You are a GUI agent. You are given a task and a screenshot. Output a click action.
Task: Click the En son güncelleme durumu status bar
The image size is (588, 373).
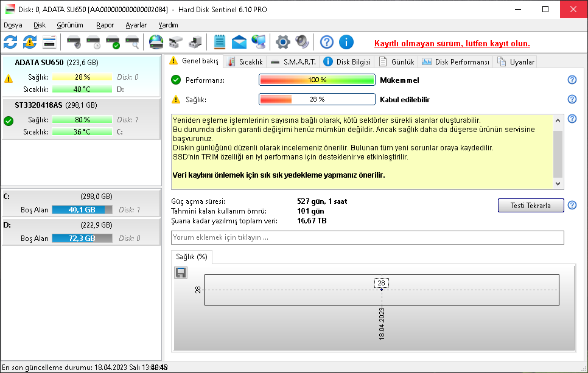(x=85, y=368)
